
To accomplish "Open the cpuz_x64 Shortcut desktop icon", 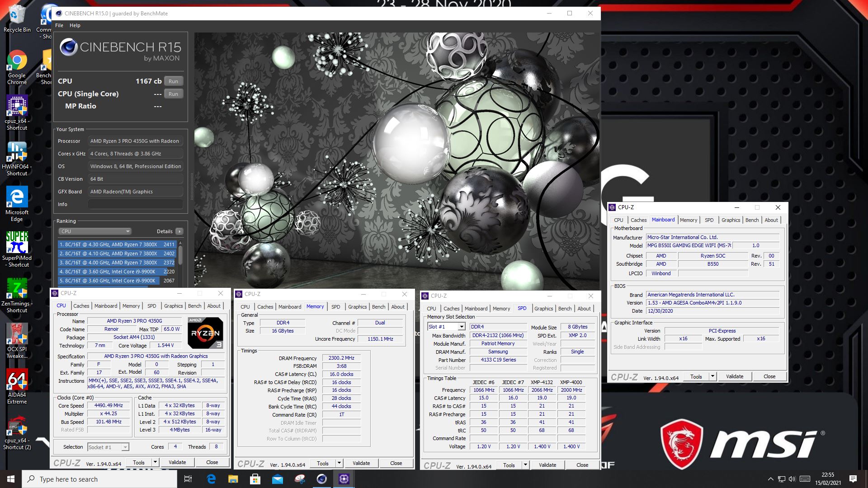I will click(x=17, y=113).
